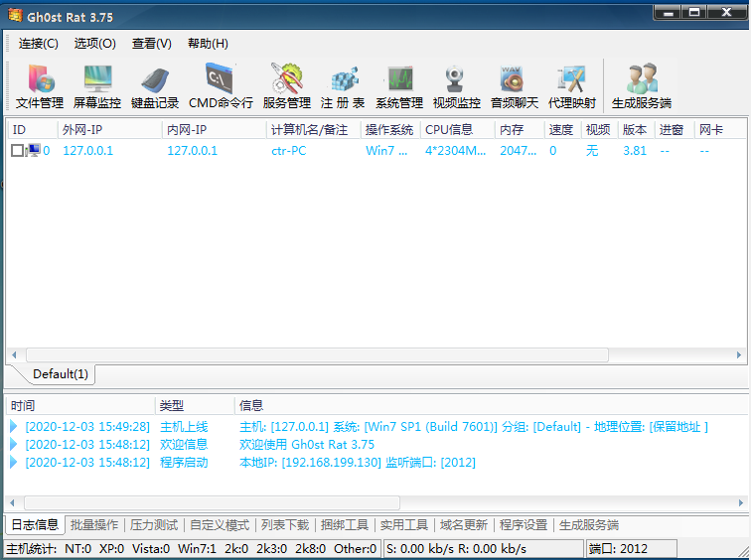Select host name ctr-PC cell
The image size is (751, 560).
[x=289, y=150]
